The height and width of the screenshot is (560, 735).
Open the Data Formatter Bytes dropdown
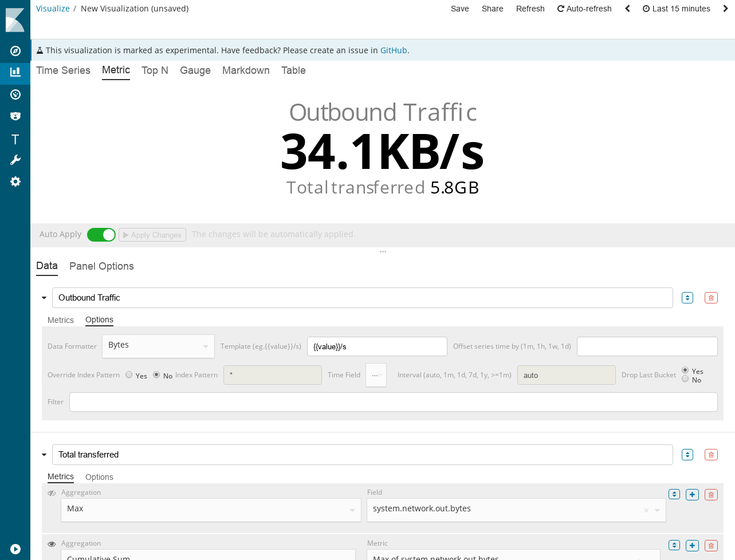pyautogui.click(x=158, y=346)
